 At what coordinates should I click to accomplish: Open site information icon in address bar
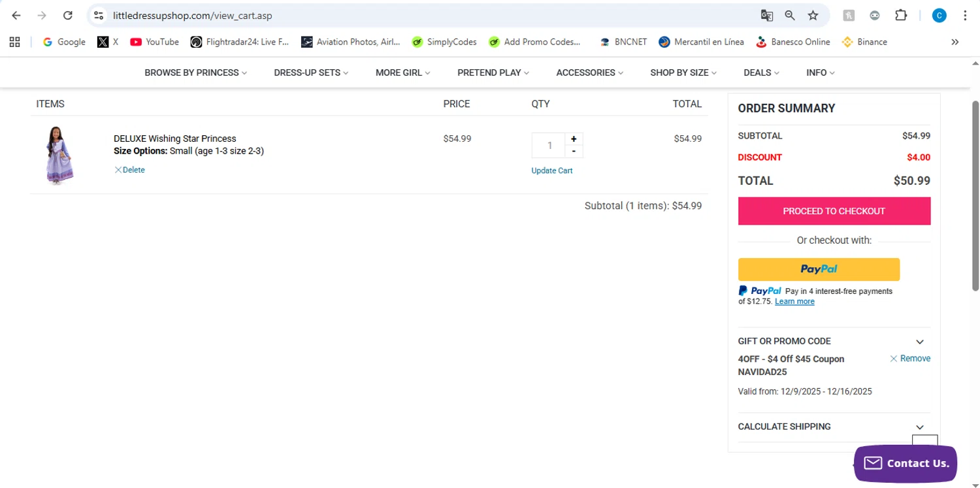point(98,15)
